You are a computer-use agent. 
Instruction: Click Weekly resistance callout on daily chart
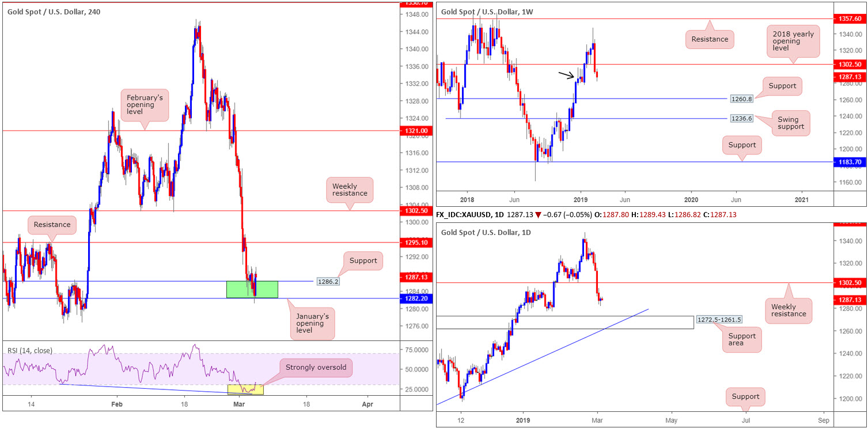point(789,310)
